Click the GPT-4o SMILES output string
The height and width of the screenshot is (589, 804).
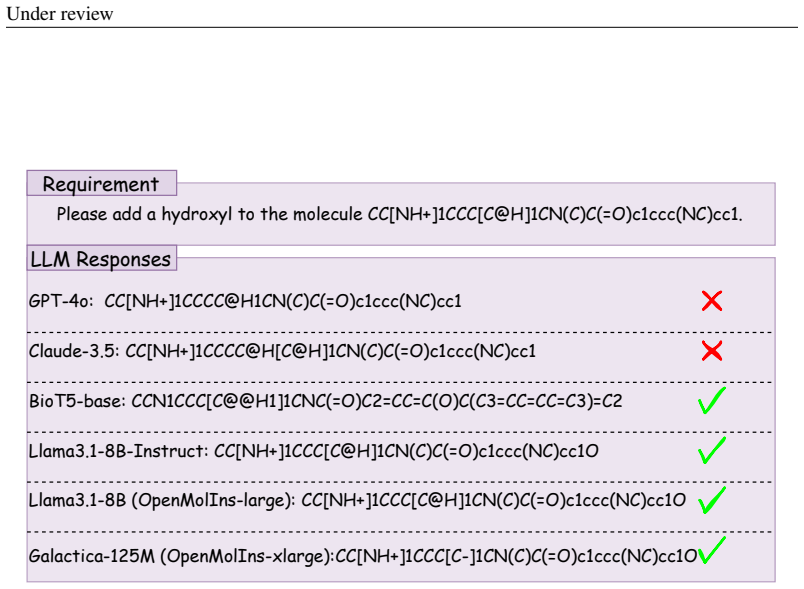point(283,301)
